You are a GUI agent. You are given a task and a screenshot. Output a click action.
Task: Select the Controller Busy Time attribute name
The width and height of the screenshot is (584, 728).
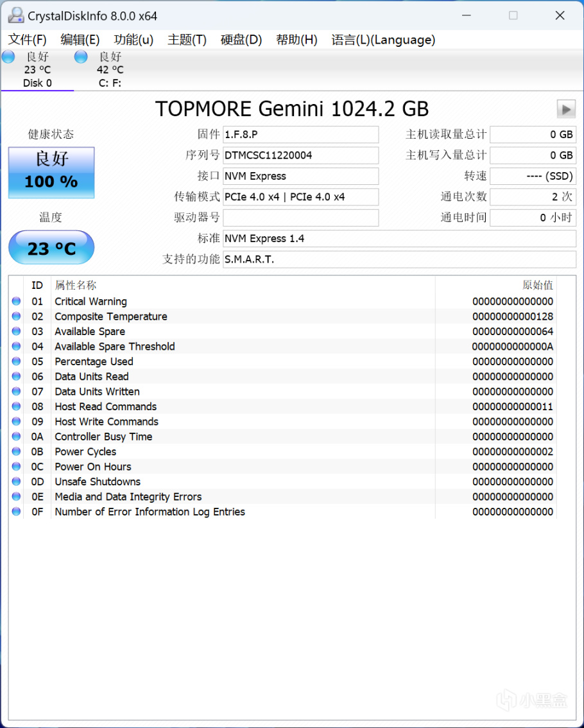point(103,437)
